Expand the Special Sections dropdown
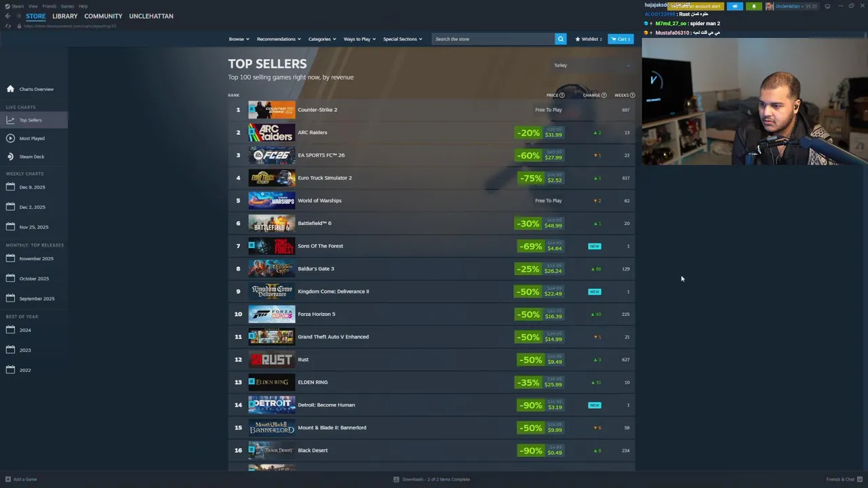 click(402, 39)
